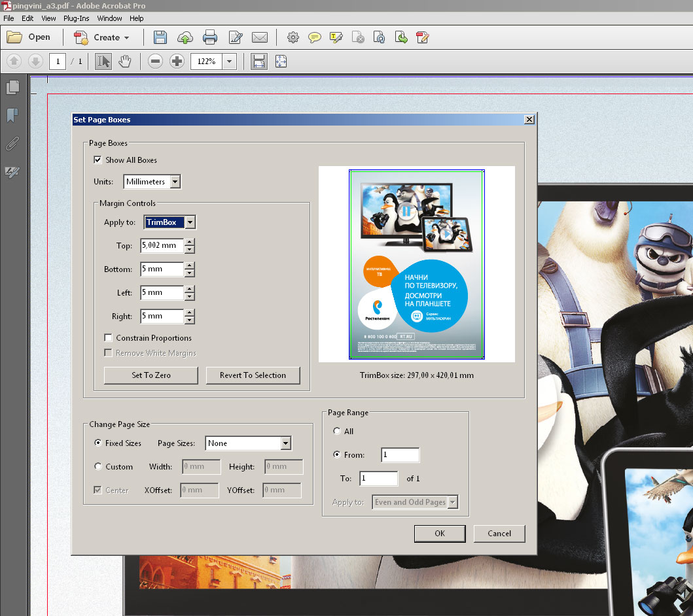Decrease the Right margin stepper
This screenshot has height=616, width=693.
pos(190,320)
